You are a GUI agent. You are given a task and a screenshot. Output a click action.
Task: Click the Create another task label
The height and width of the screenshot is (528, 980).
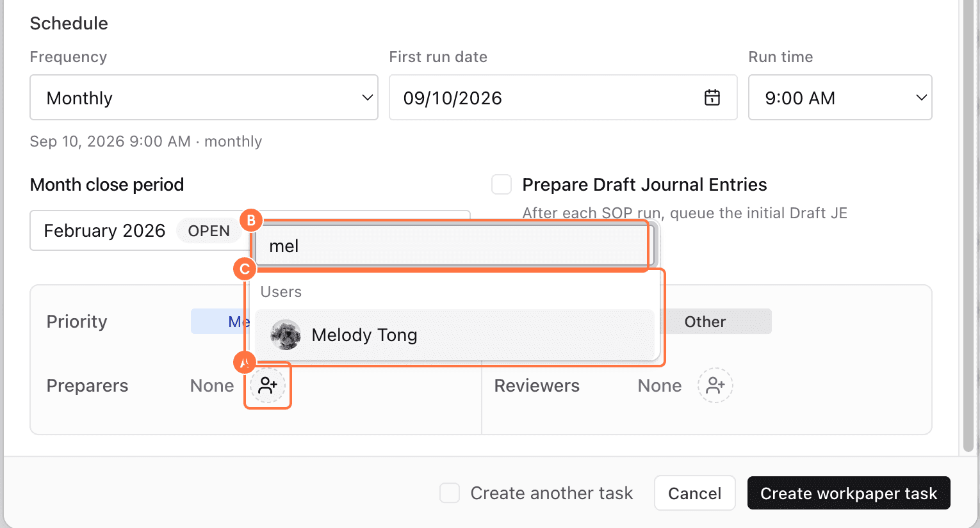[551, 493]
